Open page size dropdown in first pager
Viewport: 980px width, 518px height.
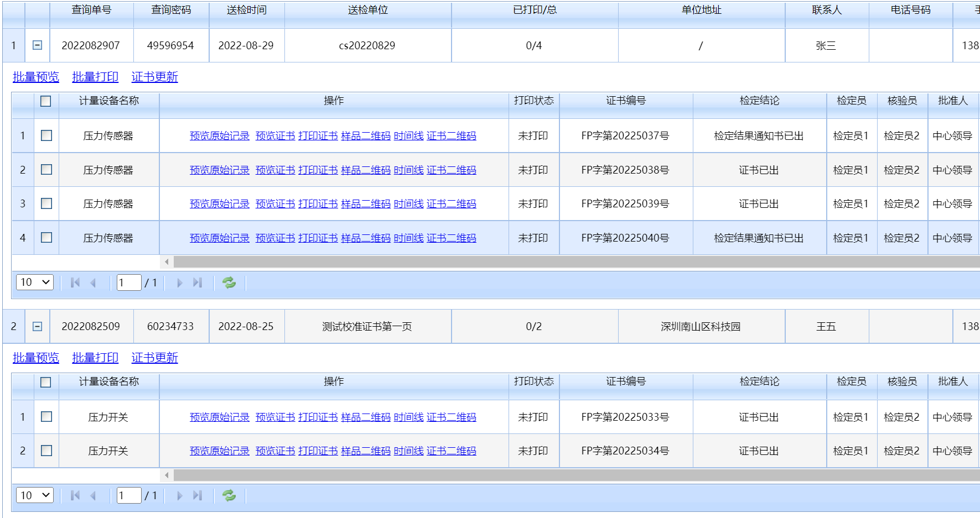35,282
